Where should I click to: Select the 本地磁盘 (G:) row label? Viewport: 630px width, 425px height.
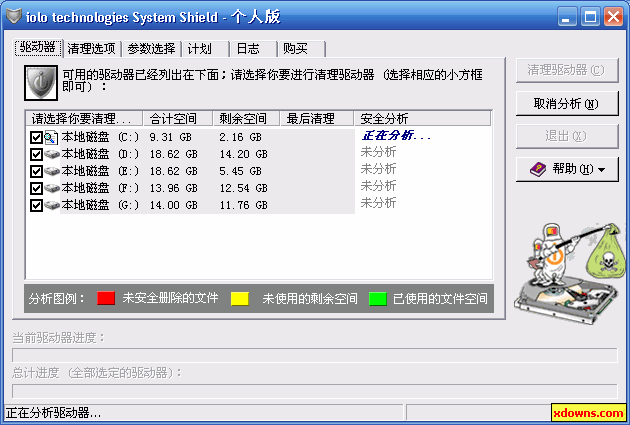(100, 205)
